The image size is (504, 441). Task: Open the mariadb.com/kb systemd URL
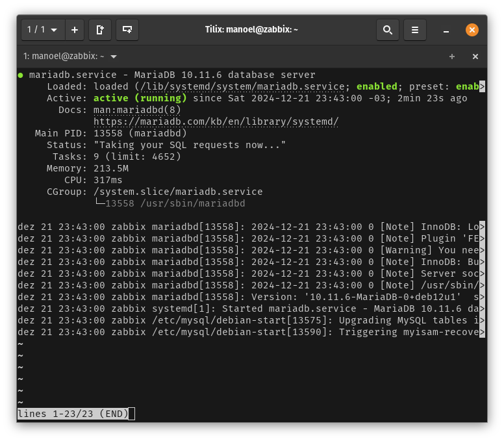(x=216, y=121)
